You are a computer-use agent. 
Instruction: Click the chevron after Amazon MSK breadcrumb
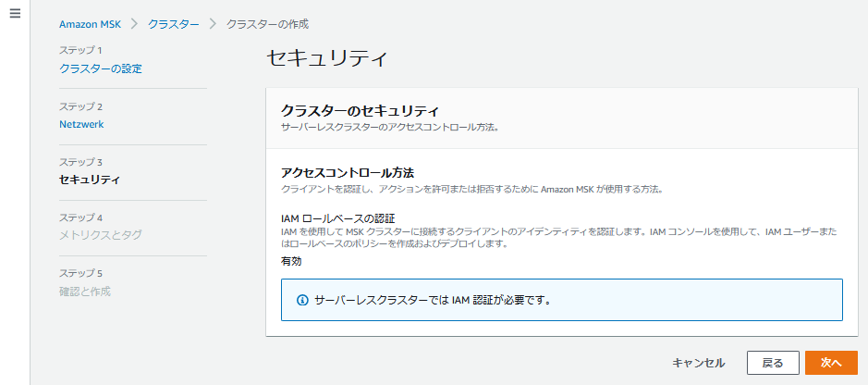pos(133,24)
